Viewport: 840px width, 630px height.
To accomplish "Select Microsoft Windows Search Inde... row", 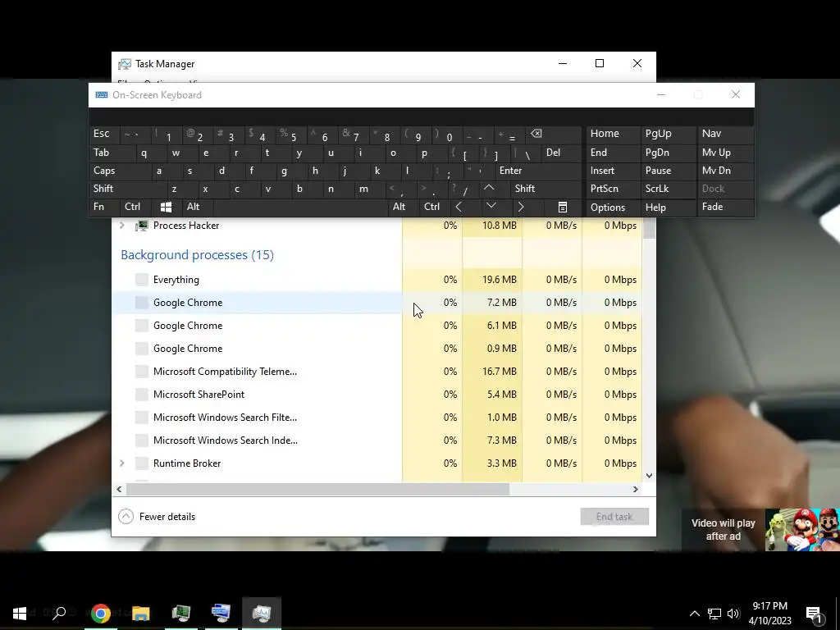I will tap(377, 441).
